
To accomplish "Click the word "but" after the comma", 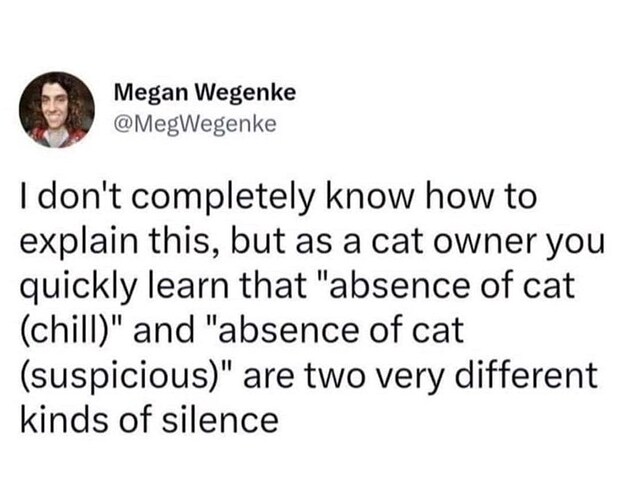I will tap(255, 242).
